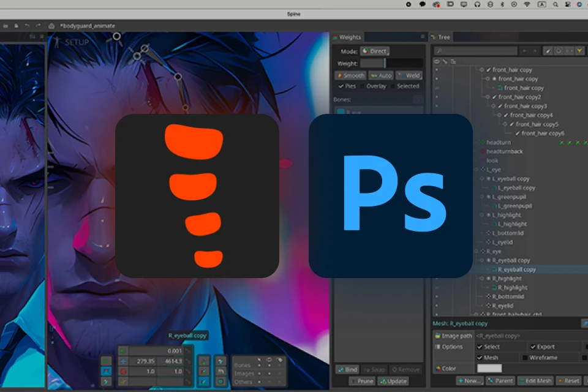Click the headphones icon in macOS menu bar
The height and width of the screenshot is (392, 588).
tap(477, 4)
